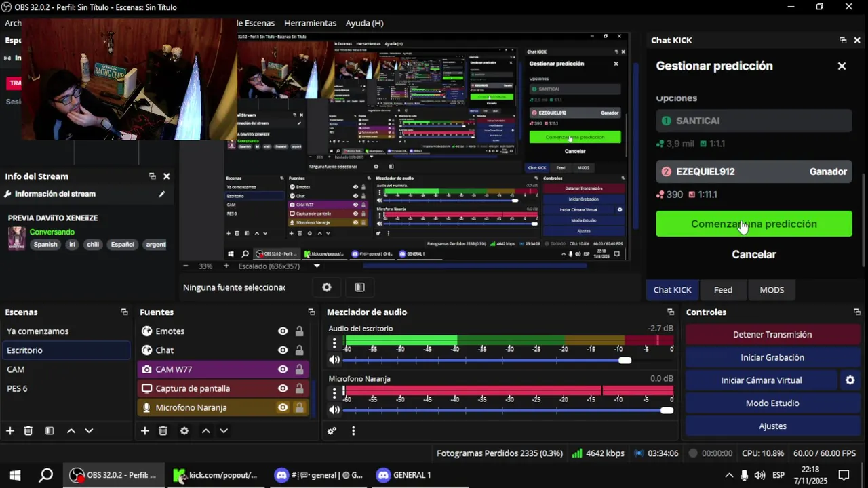The width and height of the screenshot is (868, 488).
Task: Open source properties gear in Fuentes toolbar
Action: [184, 431]
